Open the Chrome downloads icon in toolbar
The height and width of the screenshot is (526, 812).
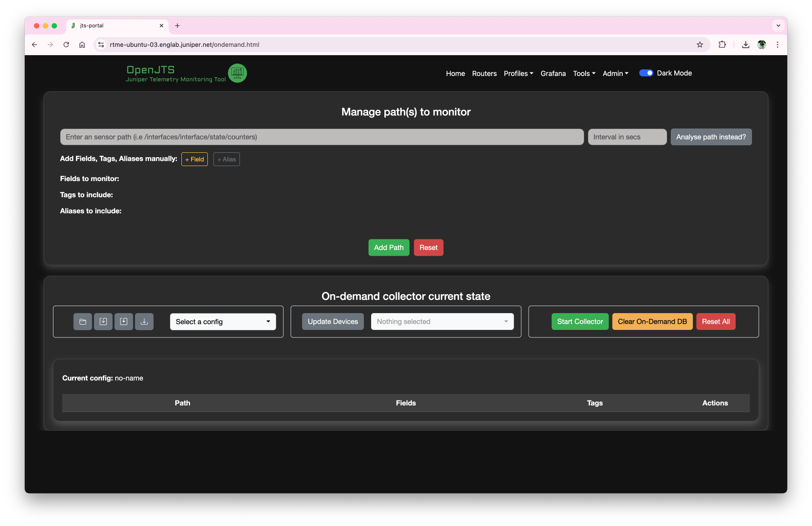click(x=745, y=45)
